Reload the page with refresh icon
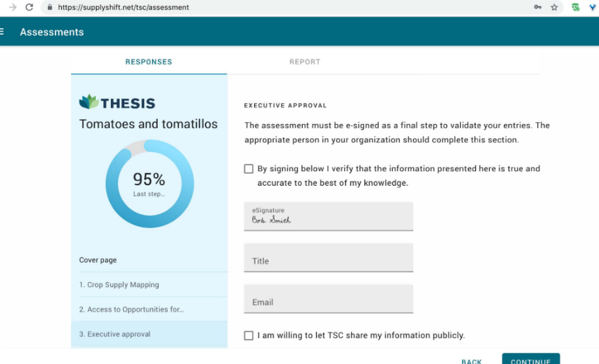 (x=29, y=8)
